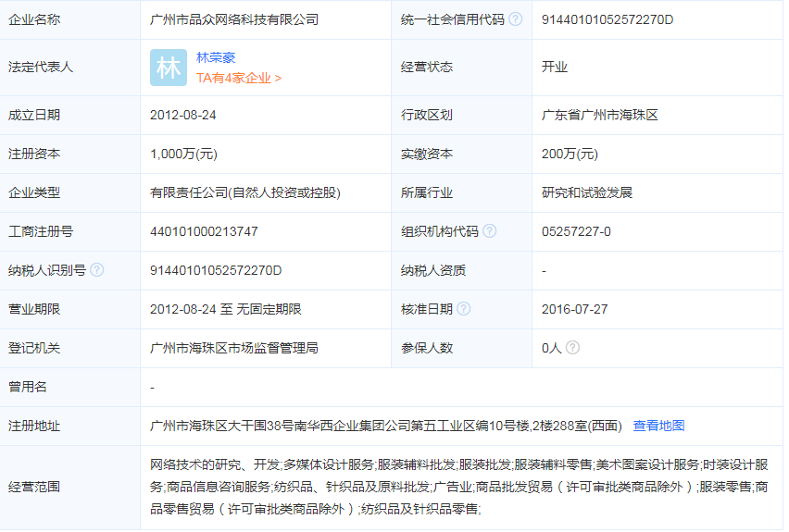Click help icon next to 组织机构代码

(489, 230)
